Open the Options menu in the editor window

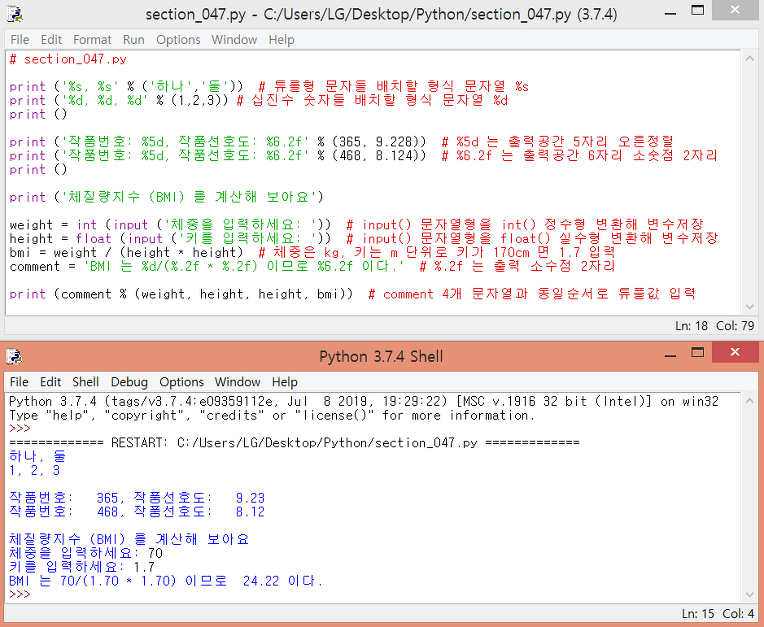(178, 39)
